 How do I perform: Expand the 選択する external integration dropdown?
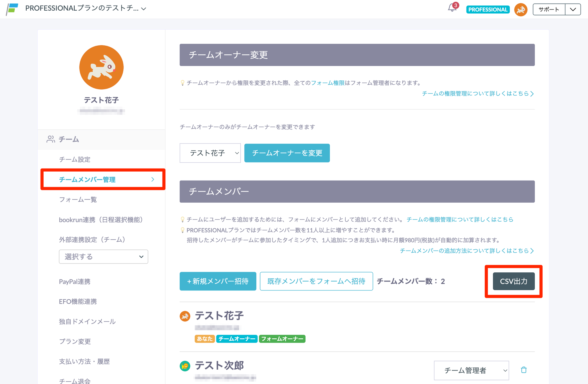pyautogui.click(x=103, y=257)
